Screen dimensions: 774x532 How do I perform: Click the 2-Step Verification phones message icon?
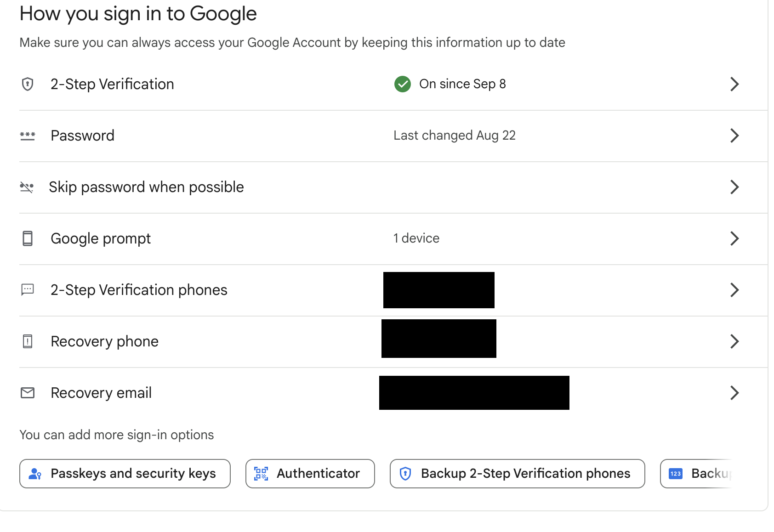point(28,289)
